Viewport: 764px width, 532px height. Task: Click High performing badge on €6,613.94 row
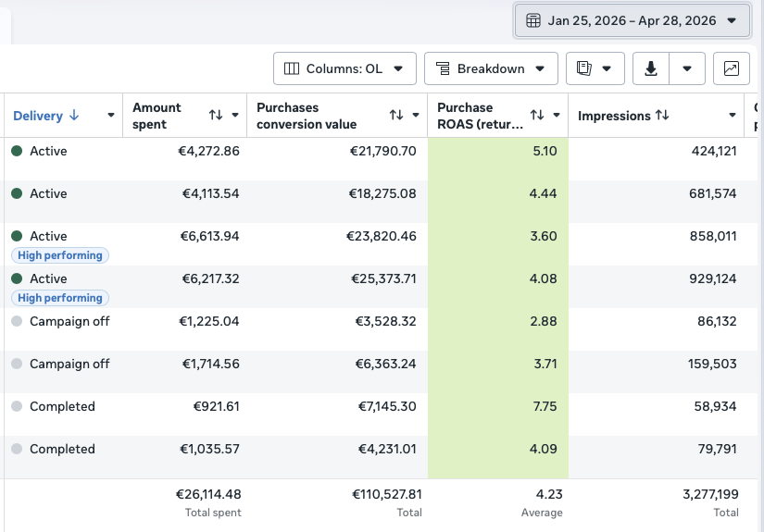[60, 255]
